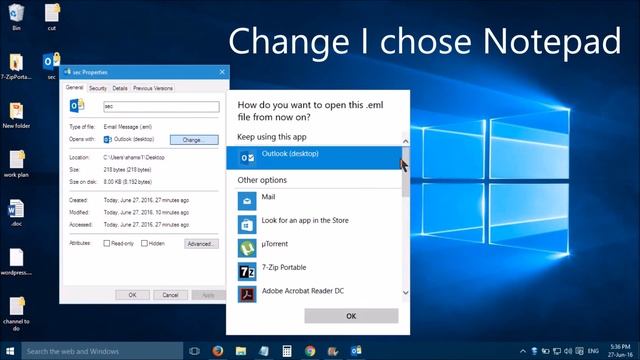Choose Outlook (desktop) app entry

(x=314, y=158)
